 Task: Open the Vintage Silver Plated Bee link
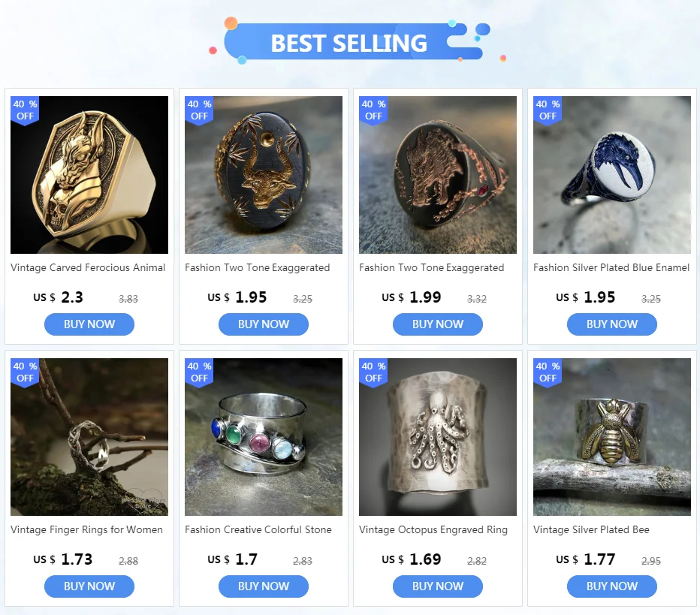pyautogui.click(x=591, y=529)
